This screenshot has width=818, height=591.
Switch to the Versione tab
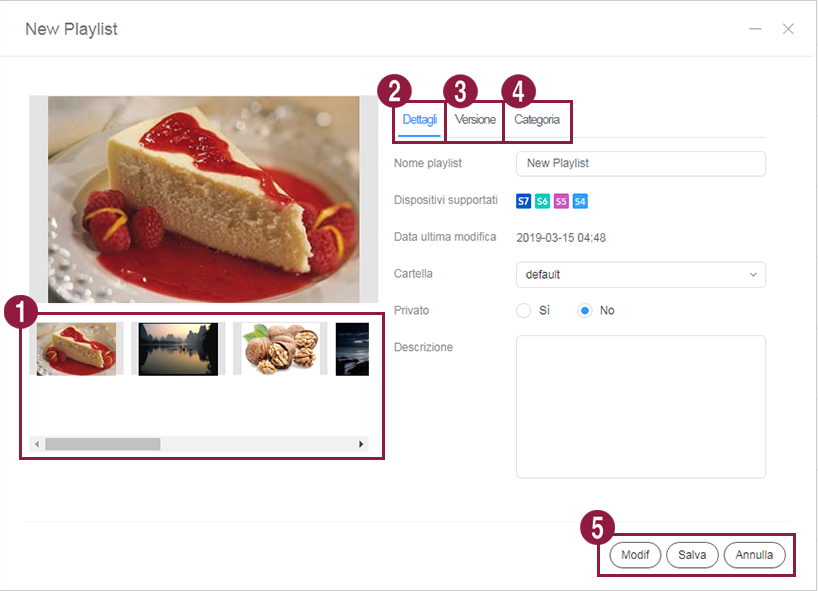click(x=475, y=120)
